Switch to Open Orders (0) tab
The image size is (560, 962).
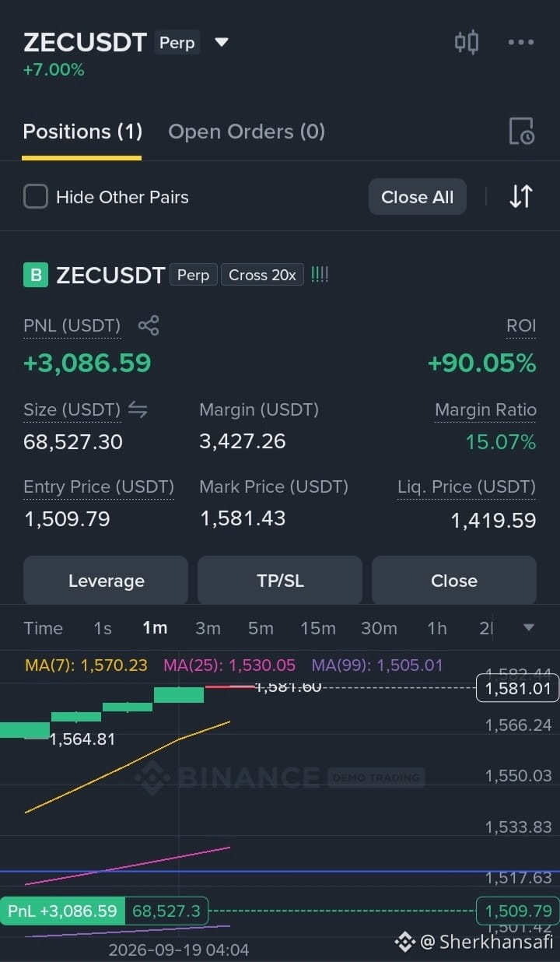[247, 132]
